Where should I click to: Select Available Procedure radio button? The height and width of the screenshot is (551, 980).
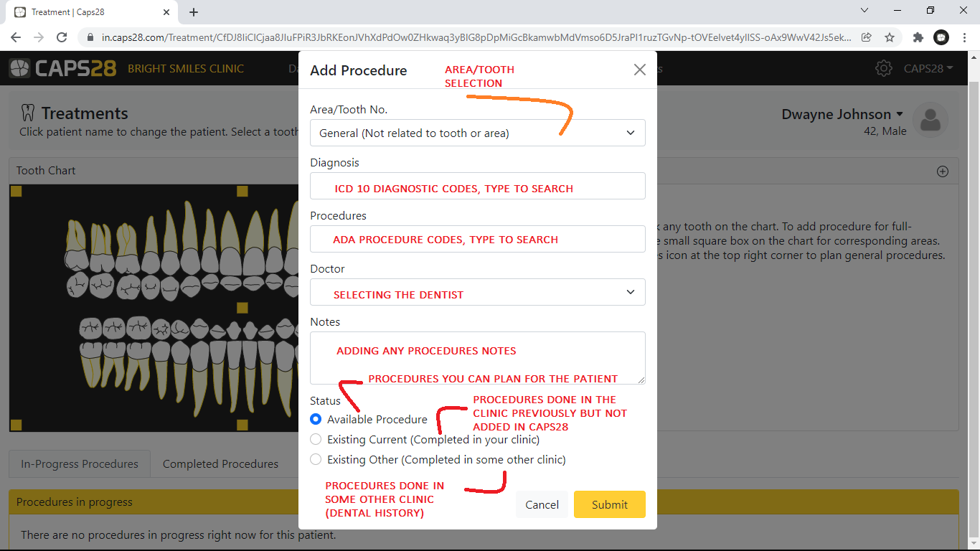coord(316,419)
